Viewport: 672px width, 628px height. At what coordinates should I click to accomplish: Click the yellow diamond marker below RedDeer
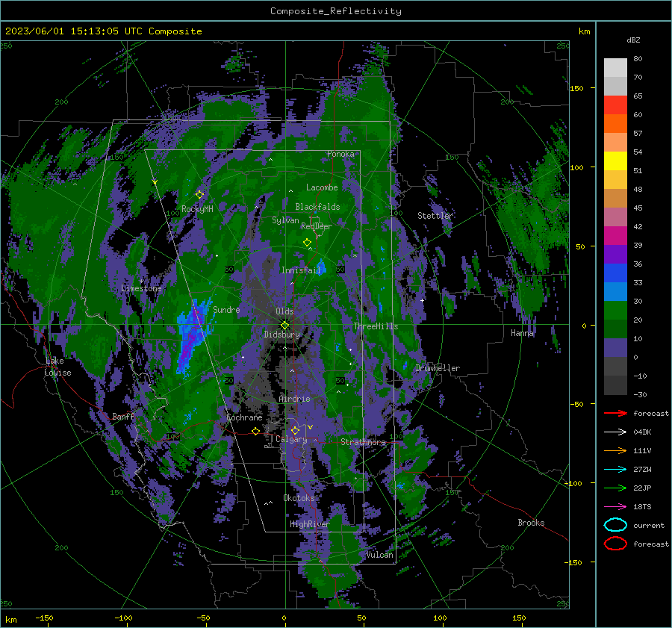307,243
